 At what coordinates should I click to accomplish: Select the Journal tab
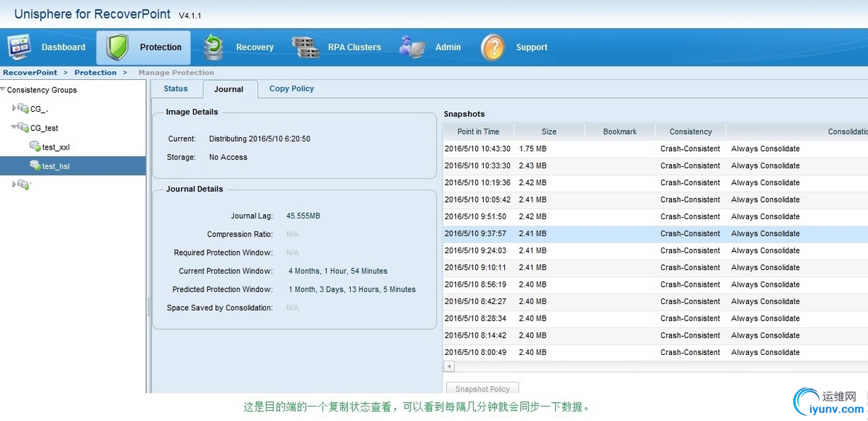[230, 89]
